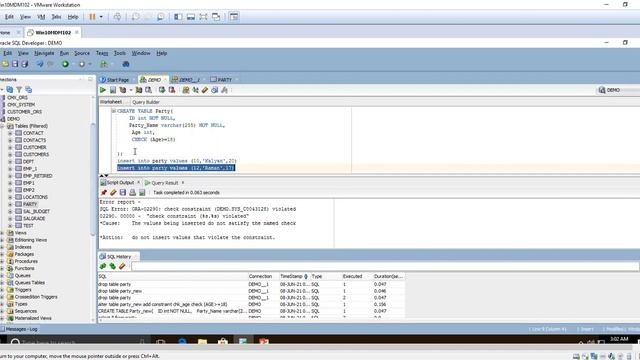Expand the Procedures folder in tree
This screenshot has width=640, height=360.
coord(2,261)
